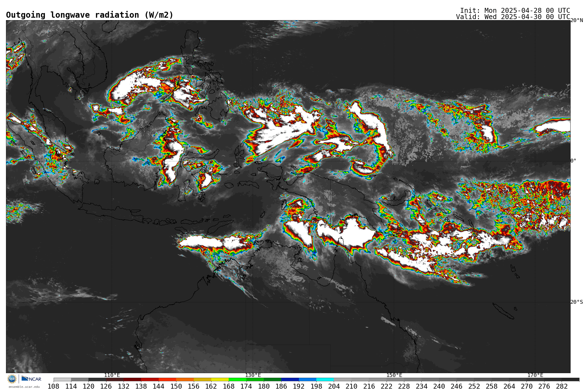Click the colorbar value 186
The image size is (588, 390).
(281, 386)
